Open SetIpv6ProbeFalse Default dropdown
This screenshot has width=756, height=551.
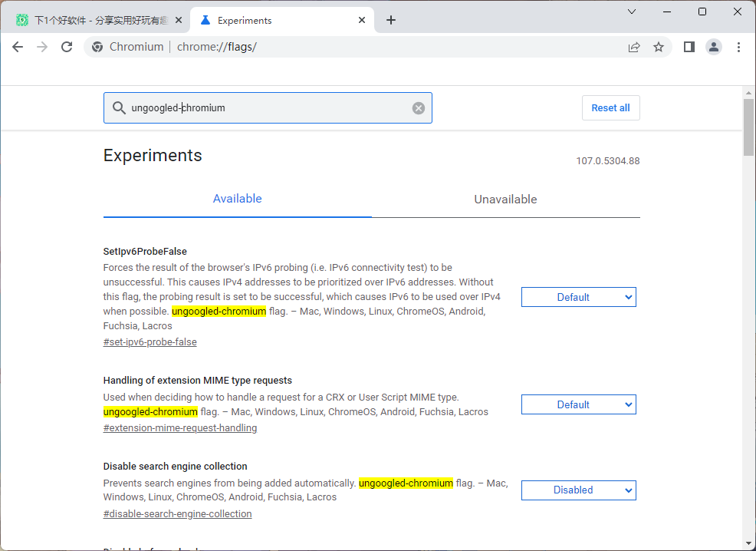pyautogui.click(x=578, y=297)
